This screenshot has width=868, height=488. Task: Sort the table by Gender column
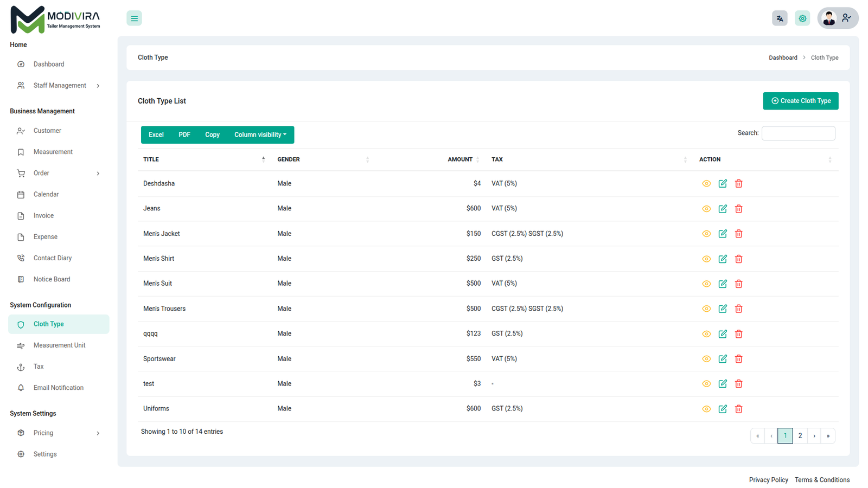click(x=323, y=159)
